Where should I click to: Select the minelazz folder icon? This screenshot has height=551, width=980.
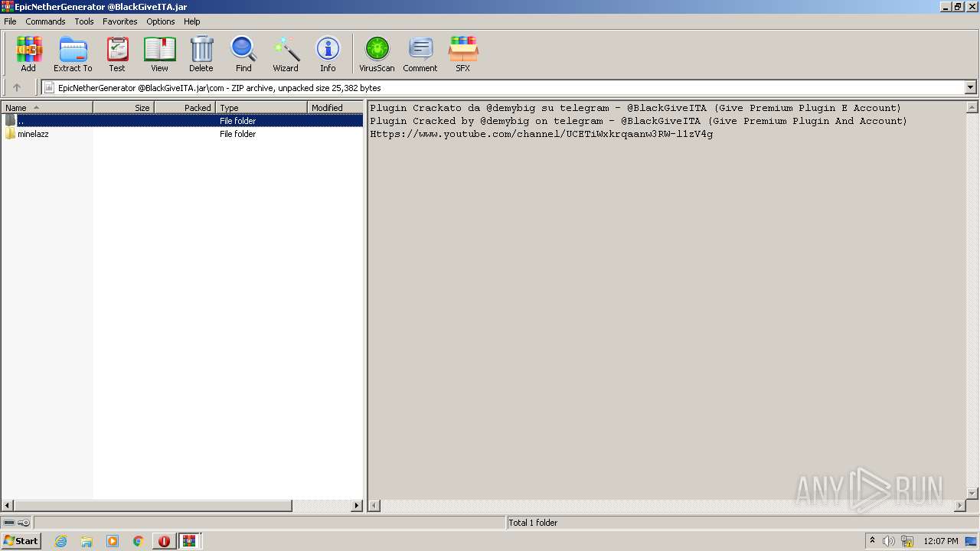(10, 134)
